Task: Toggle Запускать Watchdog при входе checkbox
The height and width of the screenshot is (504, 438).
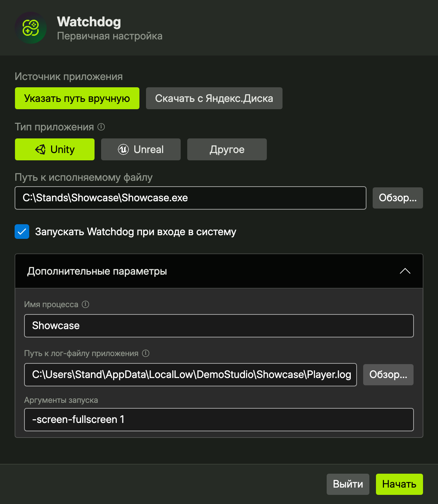Action: [22, 232]
